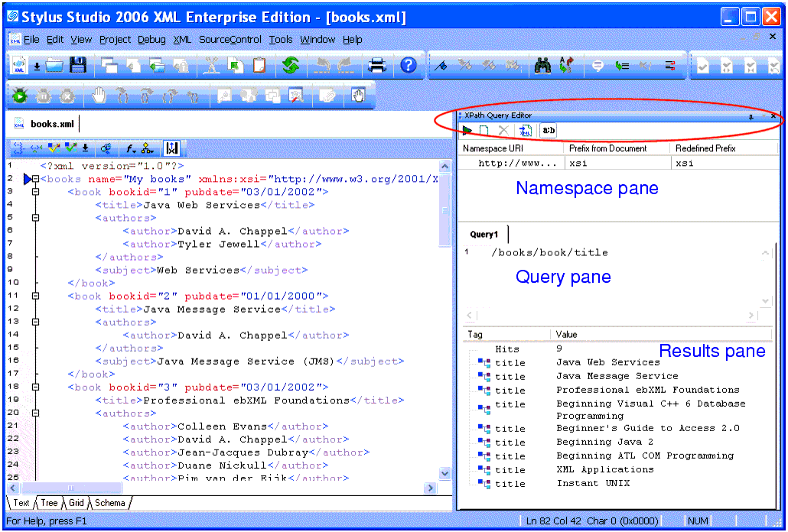Viewport: 788px width, 532px height.
Task: Click the editor horizontal scrollbar thumb
Action: [71, 488]
